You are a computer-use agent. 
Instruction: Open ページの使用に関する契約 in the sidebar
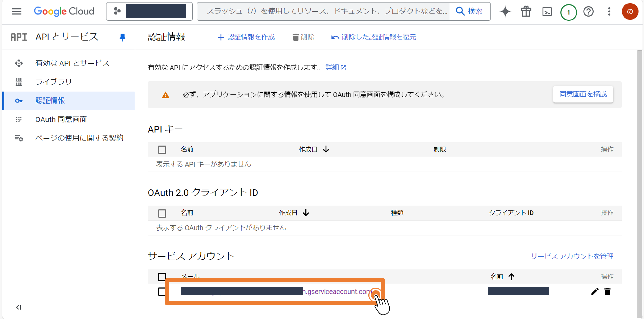[x=68, y=138]
